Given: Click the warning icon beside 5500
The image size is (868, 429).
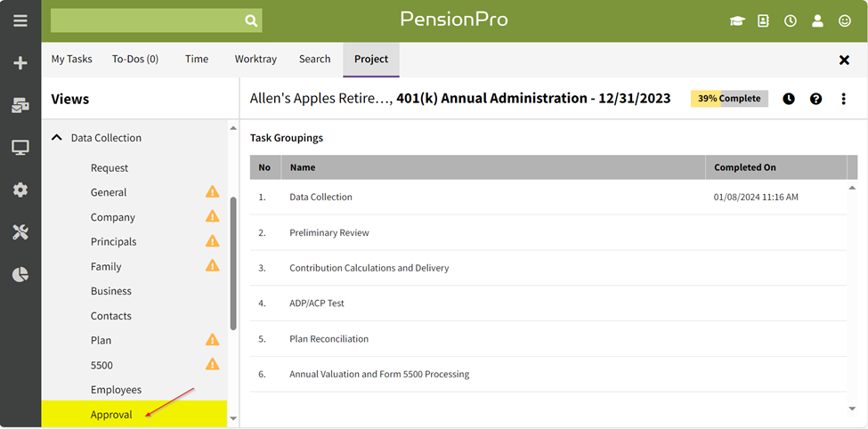Looking at the screenshot, I should pyautogui.click(x=213, y=364).
